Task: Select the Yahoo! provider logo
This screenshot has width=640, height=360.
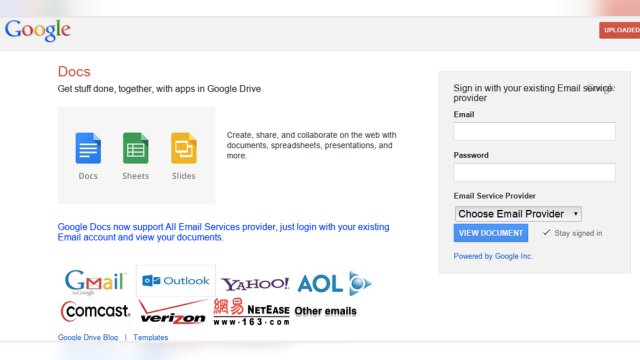Action: (255, 283)
